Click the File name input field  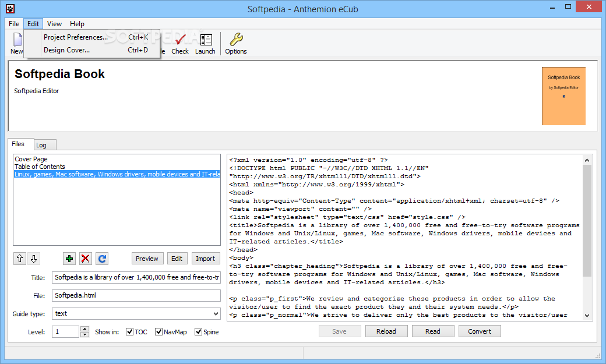pos(136,296)
